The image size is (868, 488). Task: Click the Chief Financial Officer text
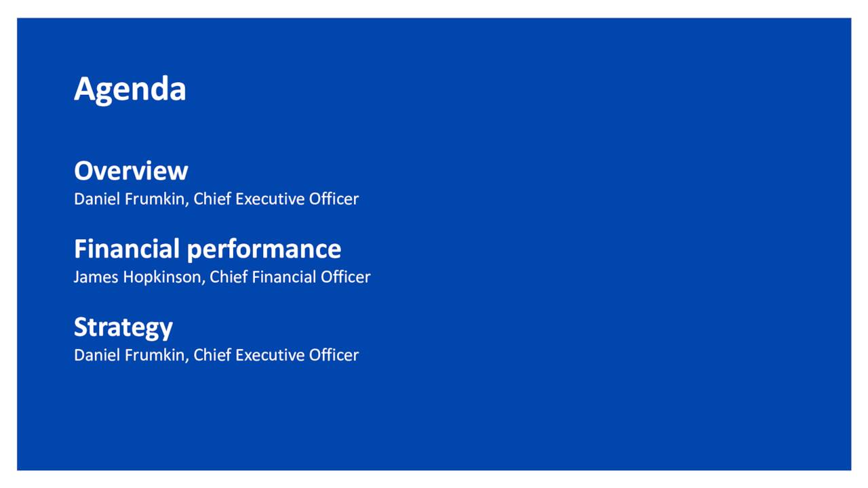(290, 277)
